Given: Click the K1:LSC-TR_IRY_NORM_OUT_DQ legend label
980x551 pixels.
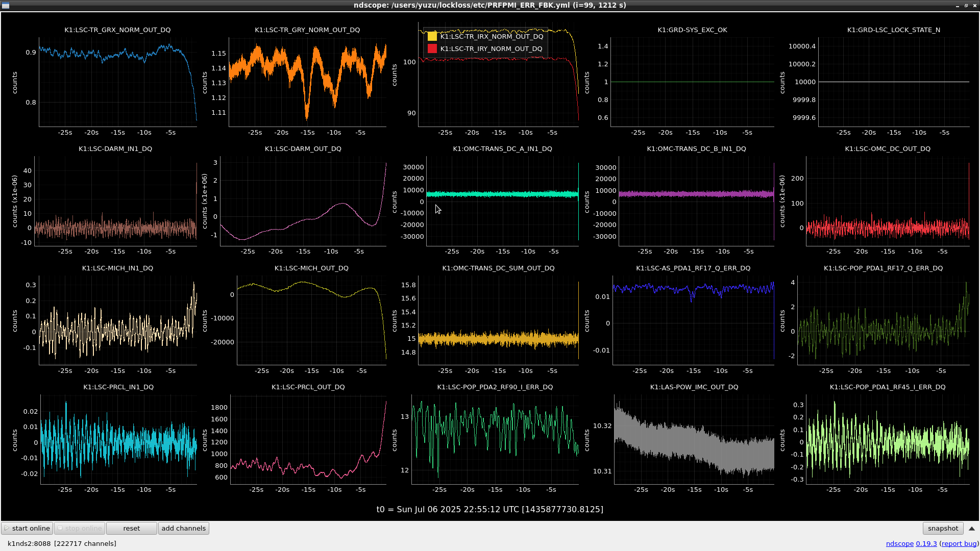Looking at the screenshot, I should point(491,49).
